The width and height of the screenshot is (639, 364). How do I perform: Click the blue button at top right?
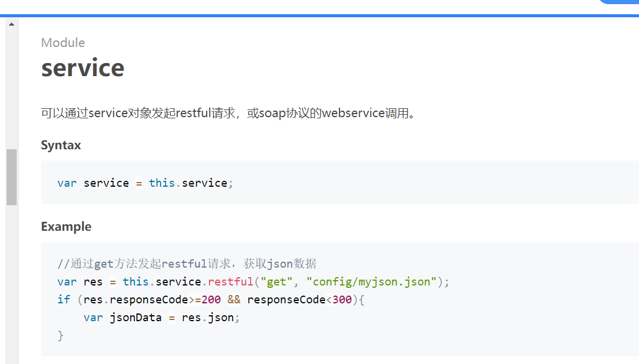click(619, 2)
